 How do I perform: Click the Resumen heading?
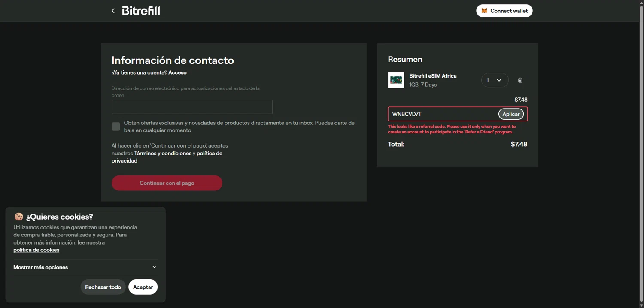point(405,59)
